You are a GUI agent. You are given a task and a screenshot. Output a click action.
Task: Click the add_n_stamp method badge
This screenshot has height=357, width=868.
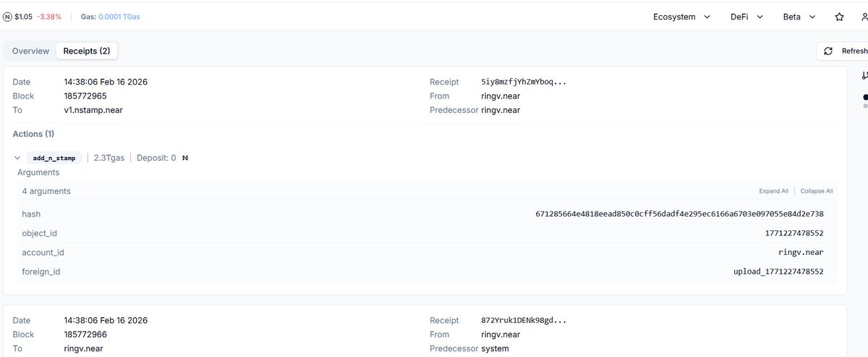(x=54, y=158)
